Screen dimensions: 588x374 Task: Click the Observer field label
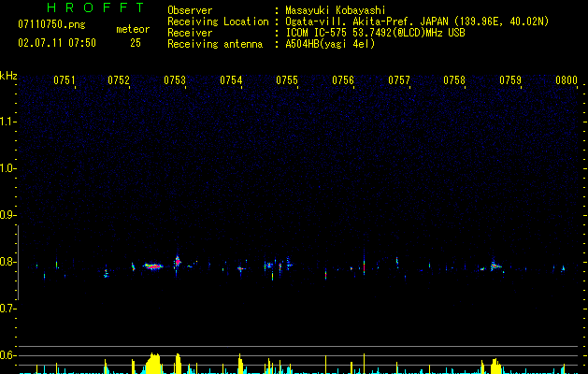pyautogui.click(x=190, y=10)
